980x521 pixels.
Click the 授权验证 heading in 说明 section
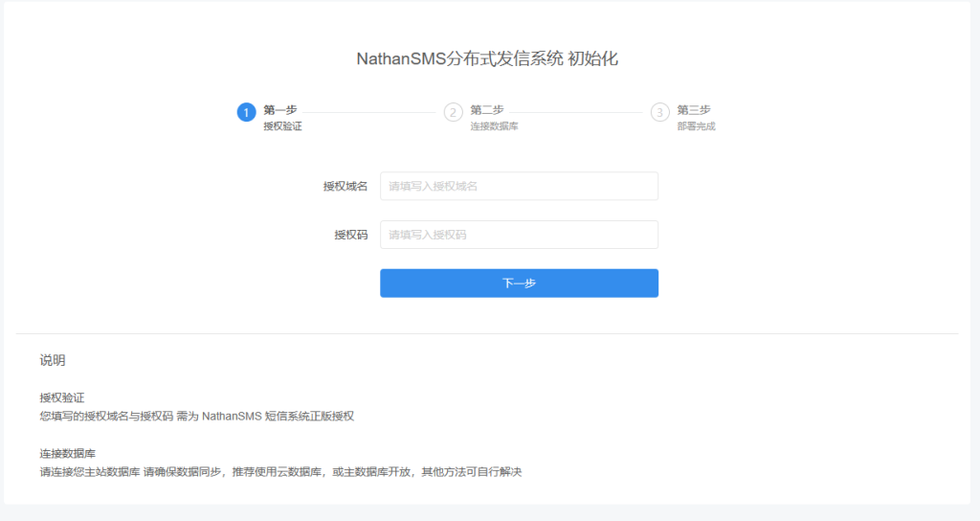(62, 397)
